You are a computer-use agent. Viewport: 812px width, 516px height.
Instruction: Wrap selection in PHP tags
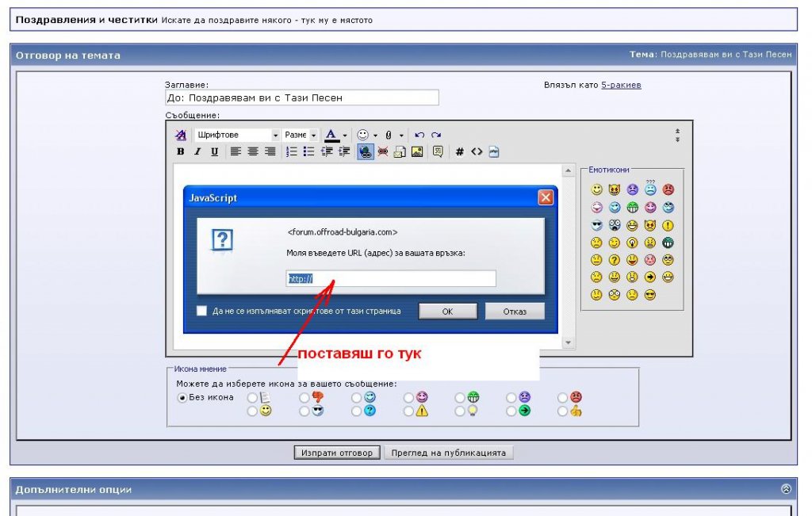pos(494,151)
